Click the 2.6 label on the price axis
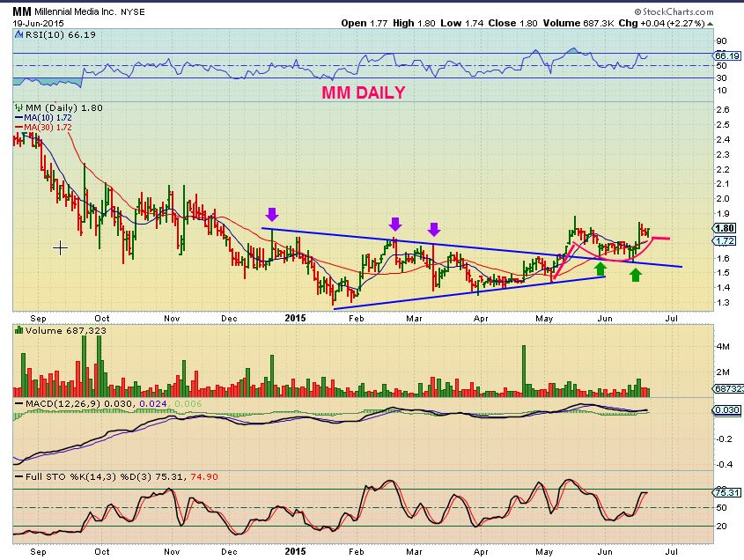The height and width of the screenshot is (560, 744). [723, 110]
